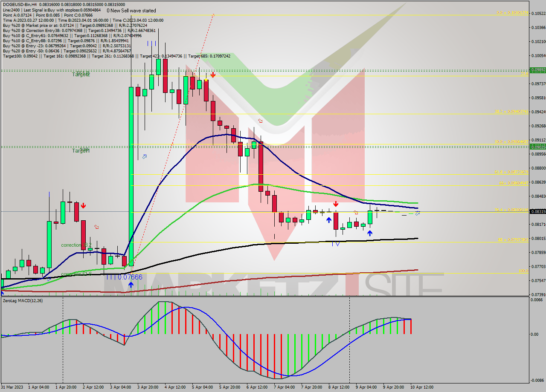Click the green 0.09025 price tag

(x=537, y=147)
